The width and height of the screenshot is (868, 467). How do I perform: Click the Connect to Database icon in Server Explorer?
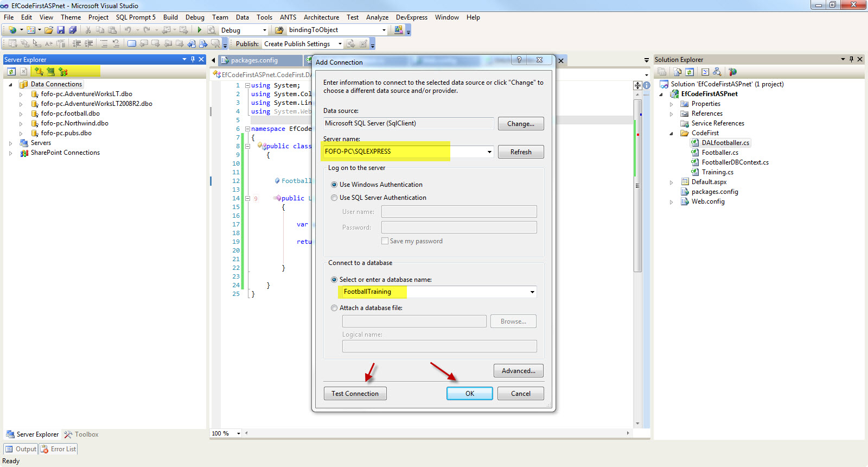pyautogui.click(x=39, y=71)
